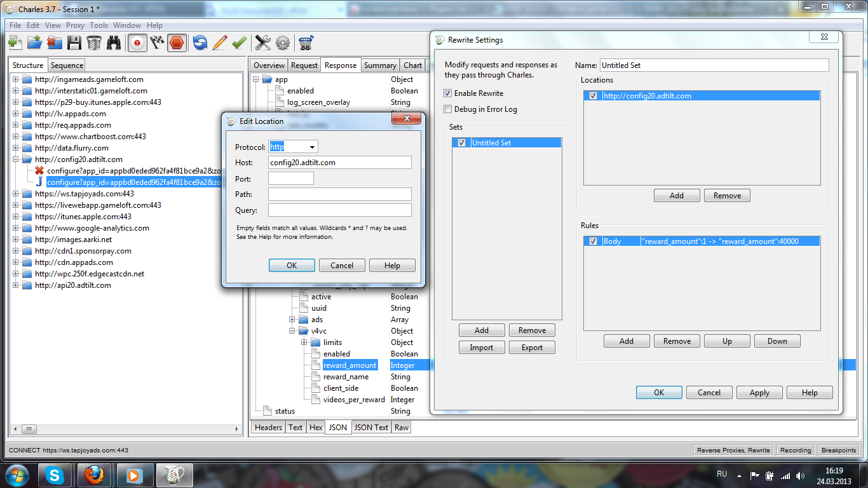Open Settings via the gear icon
The image size is (868, 488).
click(x=283, y=43)
